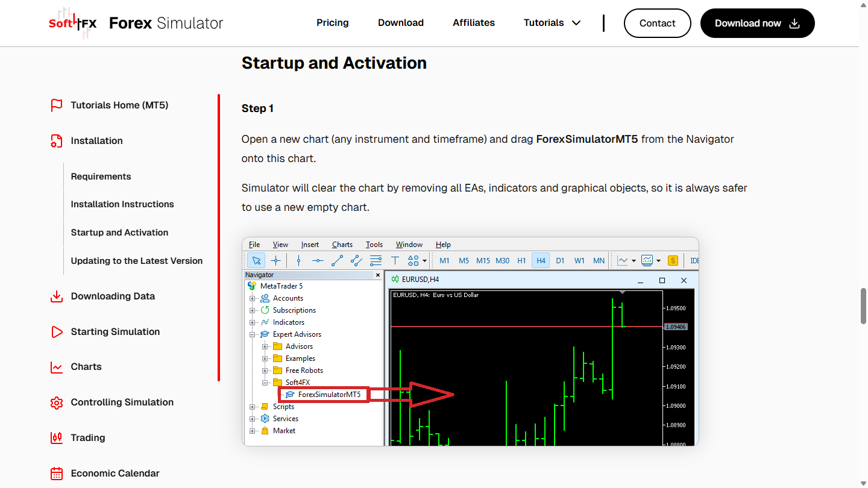868x488 pixels.
Task: Click the "Startup and Activation" page heading
Action: click(334, 63)
